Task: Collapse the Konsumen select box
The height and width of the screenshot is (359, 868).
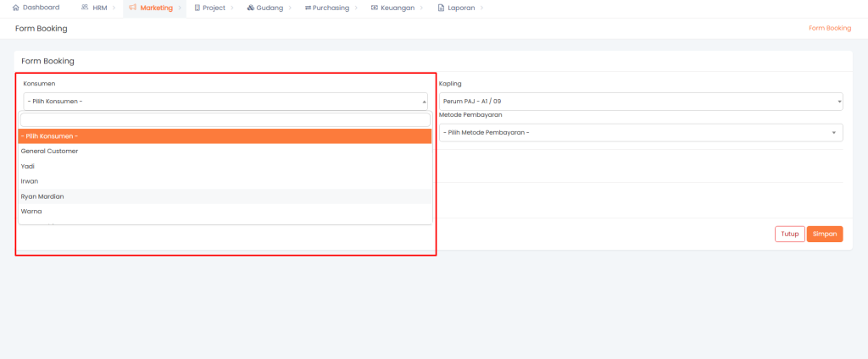Action: point(225,102)
